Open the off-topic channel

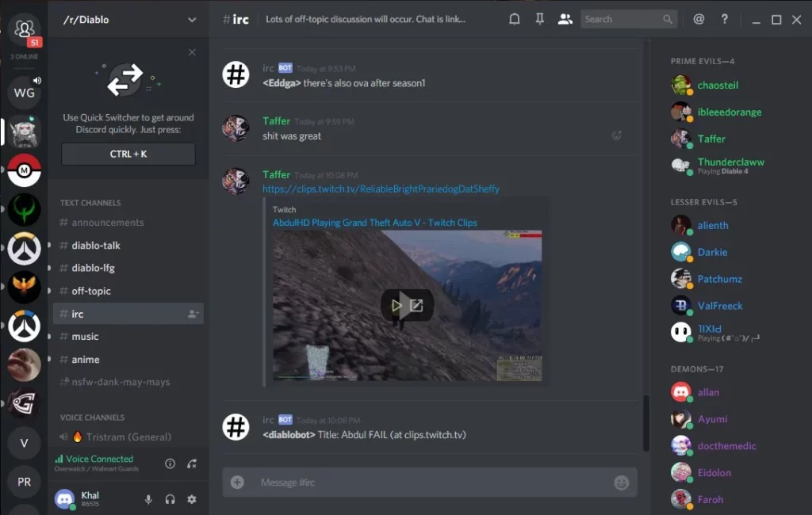[x=128, y=291]
